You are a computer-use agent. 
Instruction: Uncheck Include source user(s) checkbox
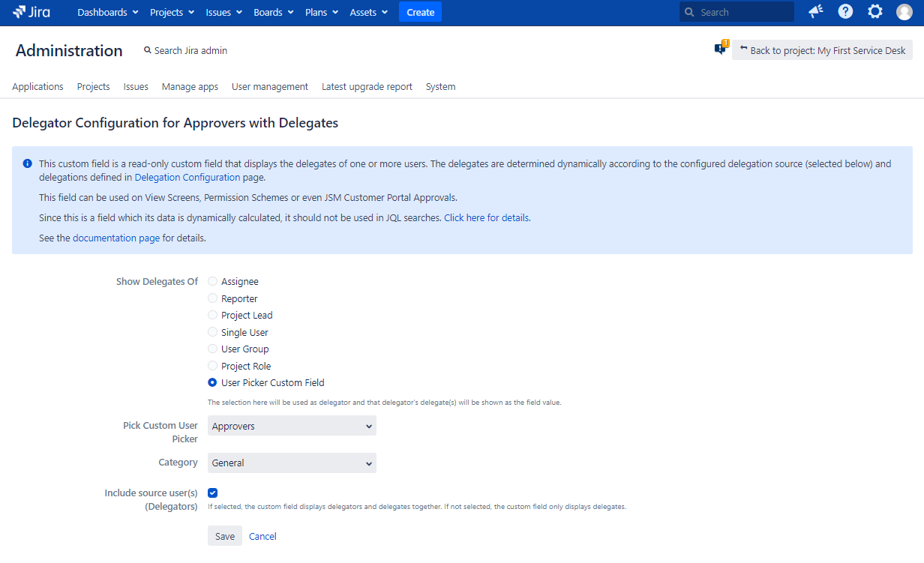(x=213, y=493)
